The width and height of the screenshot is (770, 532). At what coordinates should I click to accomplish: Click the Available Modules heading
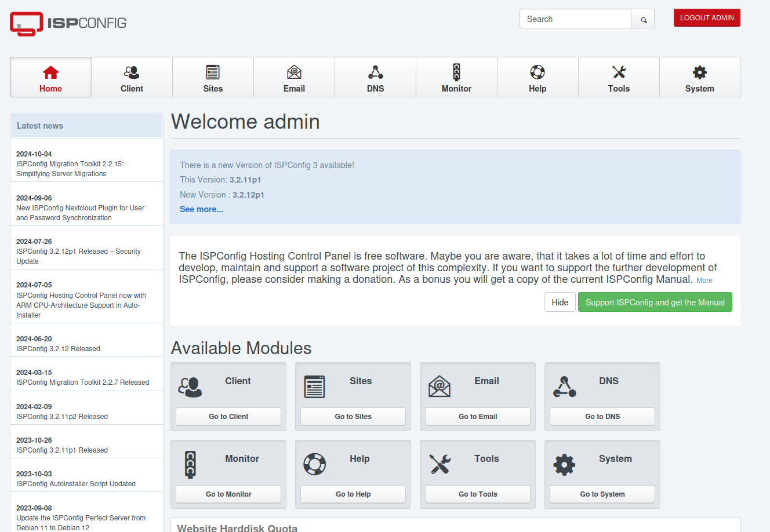241,348
